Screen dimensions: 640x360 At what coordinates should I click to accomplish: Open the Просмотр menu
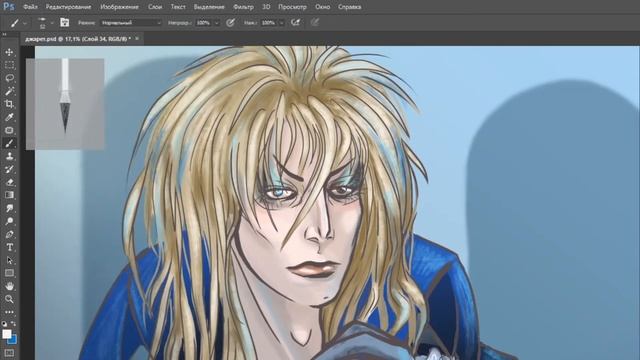click(x=292, y=7)
